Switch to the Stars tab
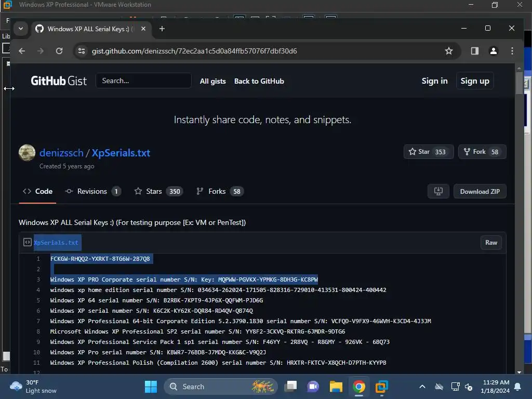The width and height of the screenshot is (532, 399). (x=158, y=191)
